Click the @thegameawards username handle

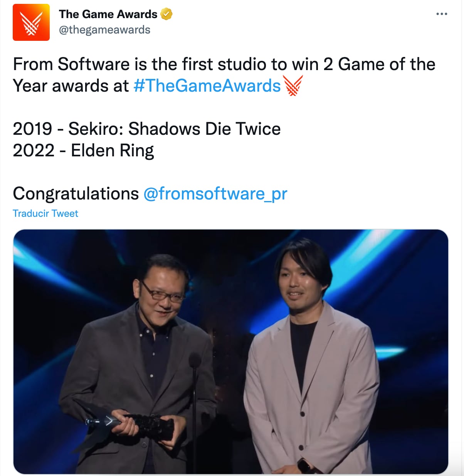point(104,29)
